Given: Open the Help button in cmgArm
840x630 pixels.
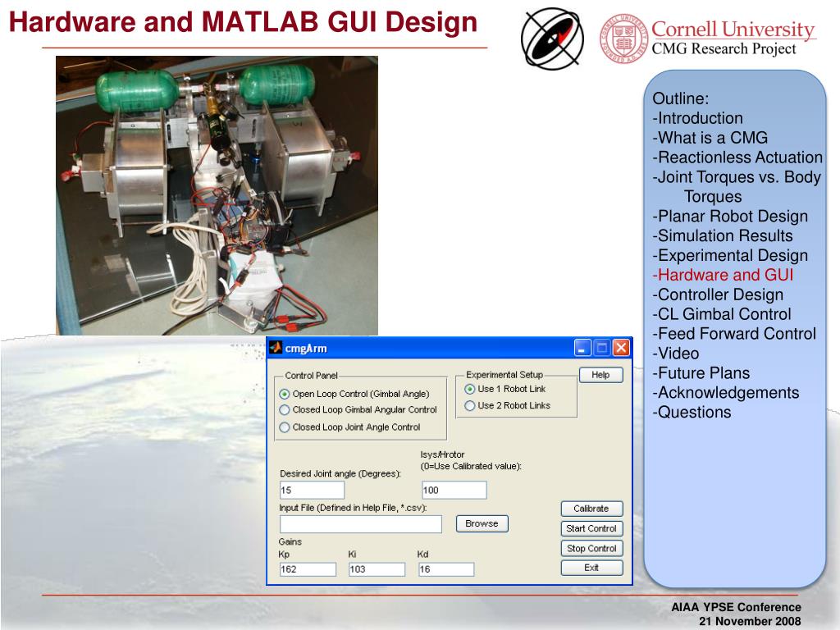Looking at the screenshot, I should pos(600,375).
